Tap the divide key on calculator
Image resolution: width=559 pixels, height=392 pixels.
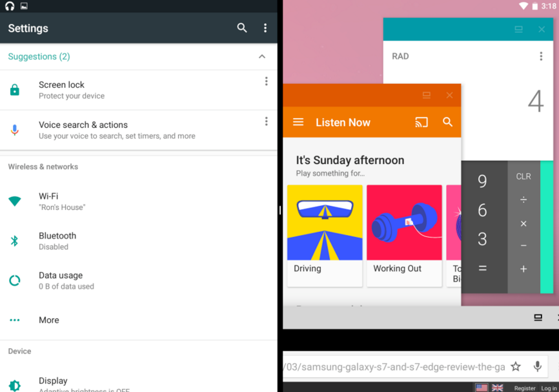pyautogui.click(x=523, y=200)
